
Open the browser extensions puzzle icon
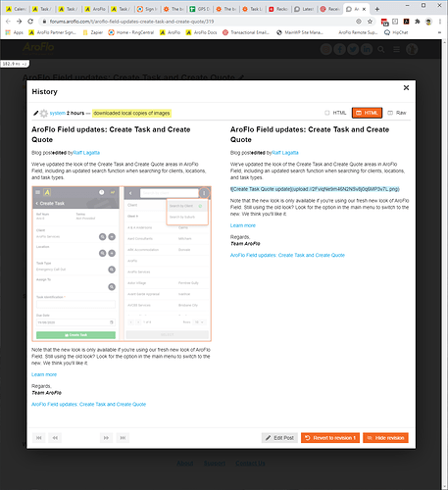[418, 22]
